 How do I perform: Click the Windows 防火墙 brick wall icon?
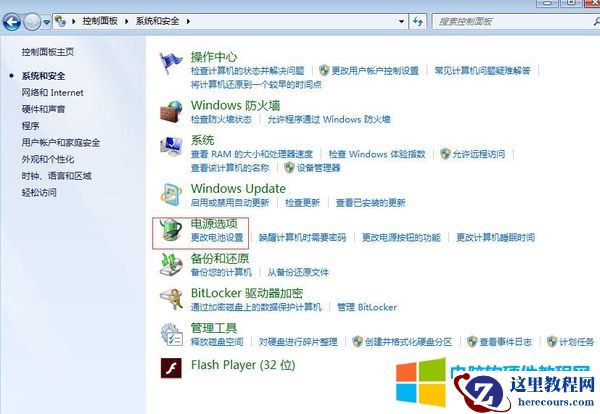tap(171, 111)
